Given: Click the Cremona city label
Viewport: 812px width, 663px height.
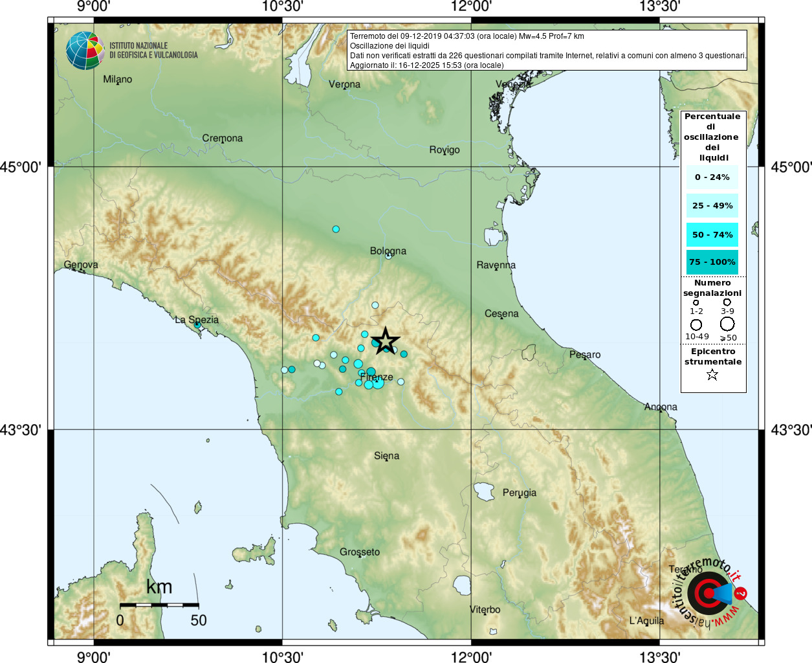Looking at the screenshot, I should 223,138.
